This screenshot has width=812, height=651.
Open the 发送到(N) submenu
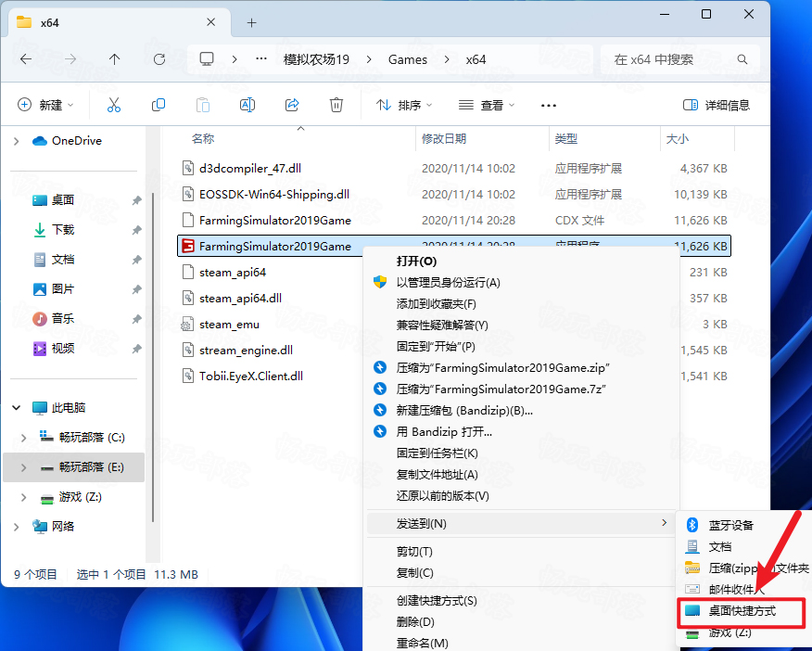tap(520, 524)
